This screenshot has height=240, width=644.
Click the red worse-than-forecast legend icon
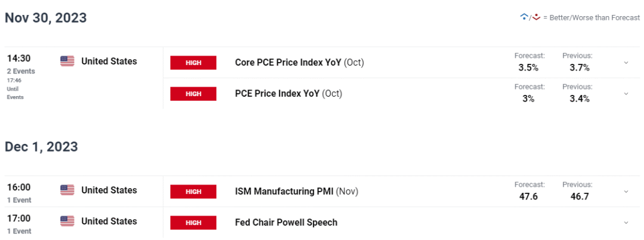point(536,17)
